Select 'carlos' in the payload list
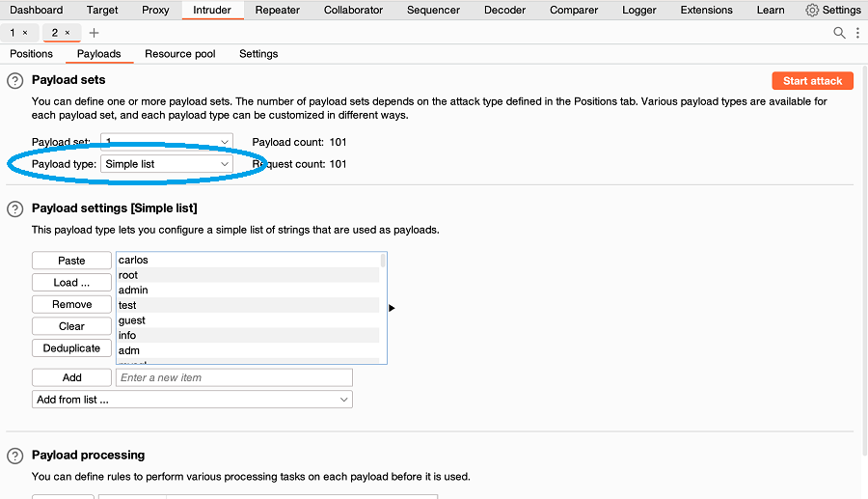The image size is (868, 499). coord(248,260)
